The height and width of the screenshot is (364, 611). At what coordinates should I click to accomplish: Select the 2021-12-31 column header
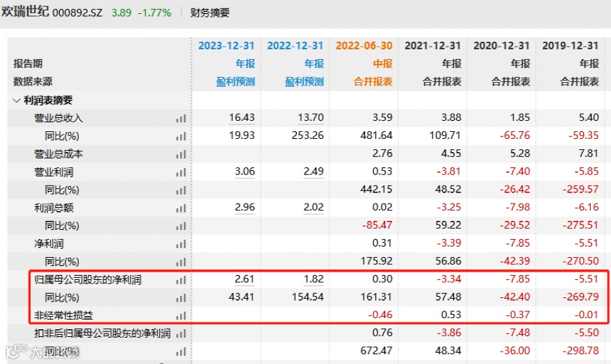pyautogui.click(x=432, y=46)
